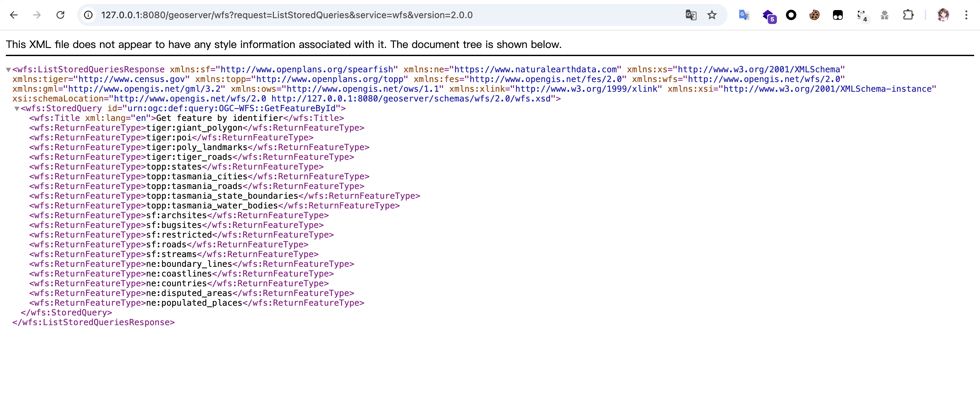980x402 pixels.
Task: Click the black ring extension icon
Action: click(791, 15)
